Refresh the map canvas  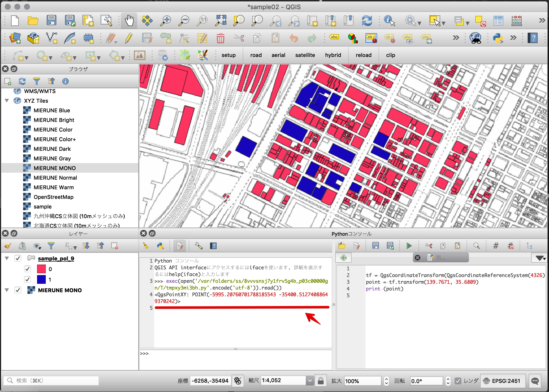(366, 20)
